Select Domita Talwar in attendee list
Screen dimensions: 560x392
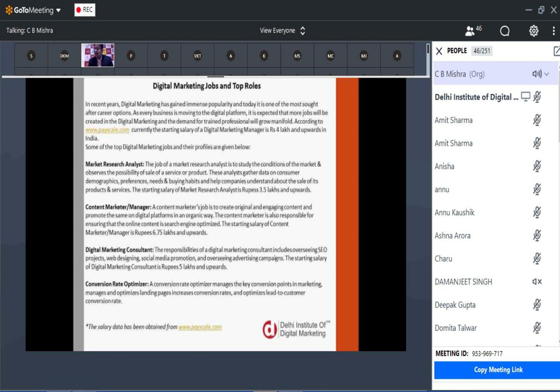(x=456, y=328)
